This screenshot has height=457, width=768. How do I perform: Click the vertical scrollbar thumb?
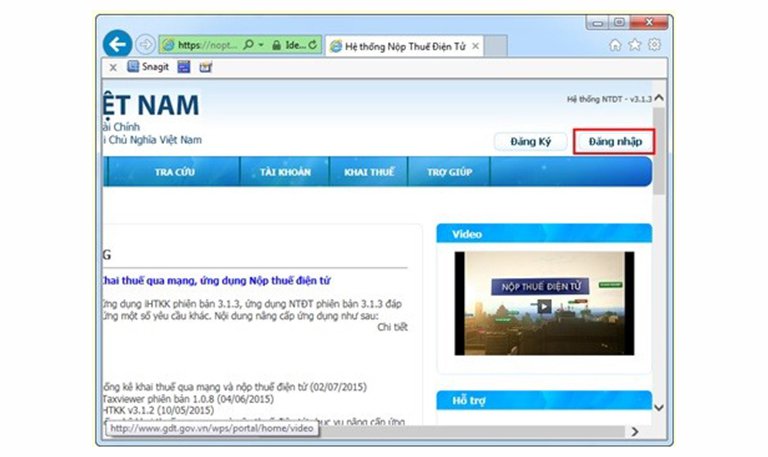(x=659, y=150)
